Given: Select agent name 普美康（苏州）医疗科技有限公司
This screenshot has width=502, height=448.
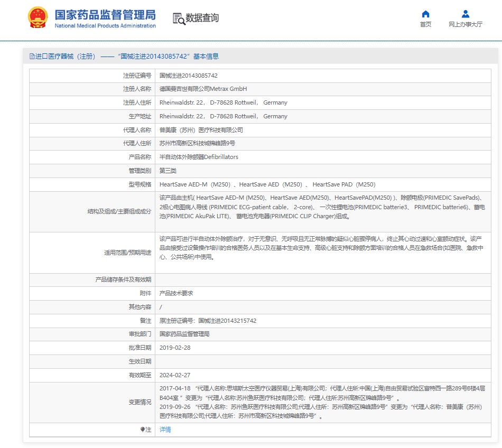Looking at the screenshot, I should click(x=201, y=130).
